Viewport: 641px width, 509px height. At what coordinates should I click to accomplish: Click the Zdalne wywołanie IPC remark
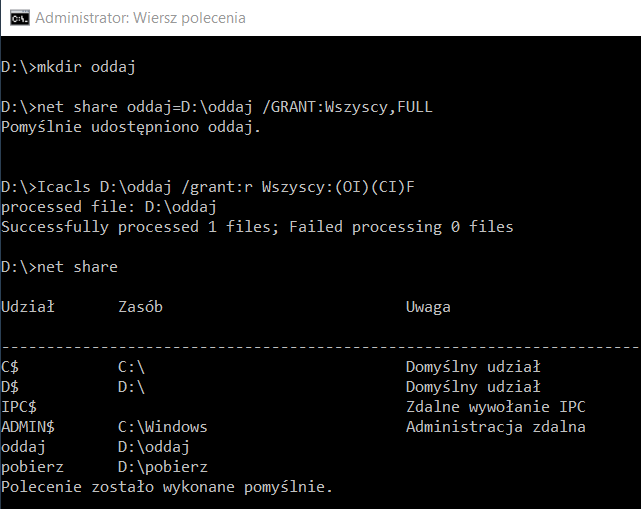(495, 407)
